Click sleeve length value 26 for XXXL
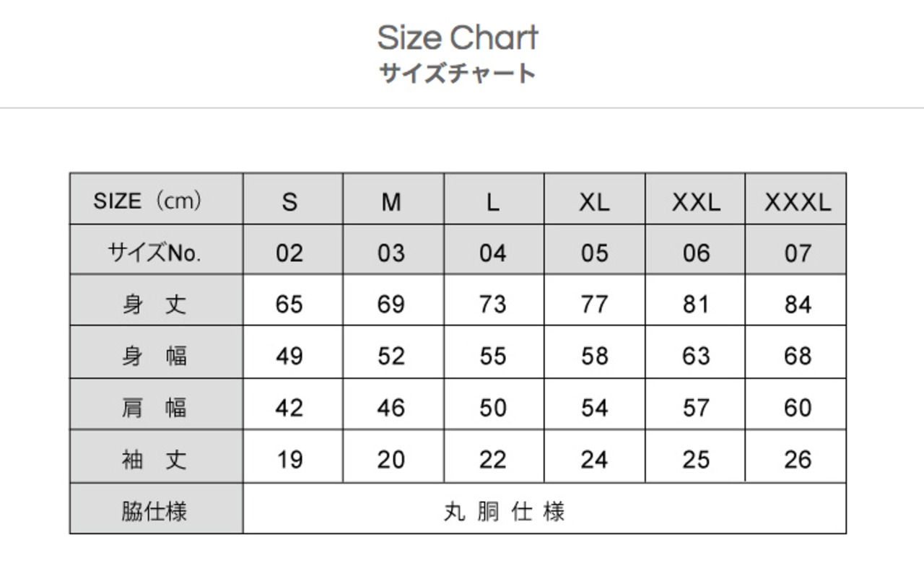Image resolution: width=924 pixels, height=581 pixels. 797,460
